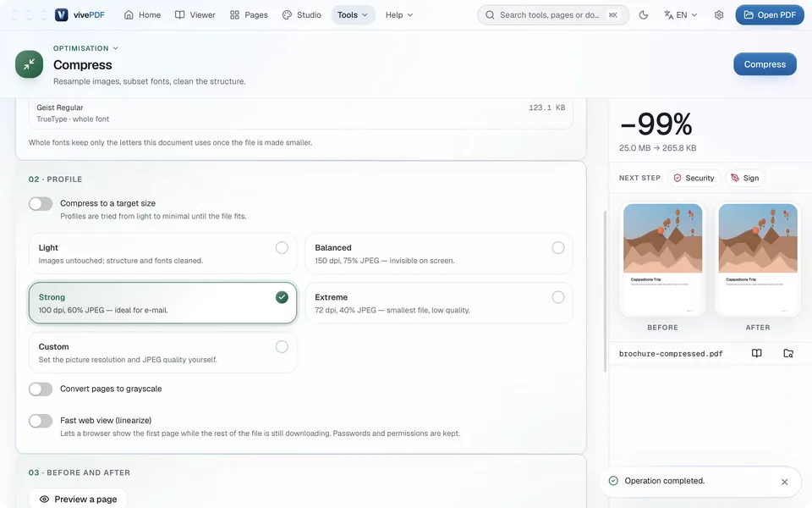Image resolution: width=812 pixels, height=508 pixels.
Task: Click the vivePDF logo icon
Action: [x=62, y=15]
